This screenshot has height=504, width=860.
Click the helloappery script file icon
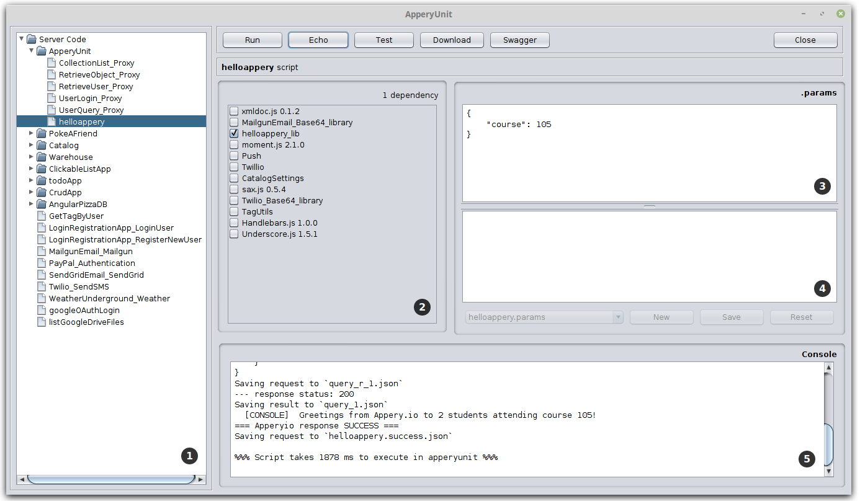point(52,122)
